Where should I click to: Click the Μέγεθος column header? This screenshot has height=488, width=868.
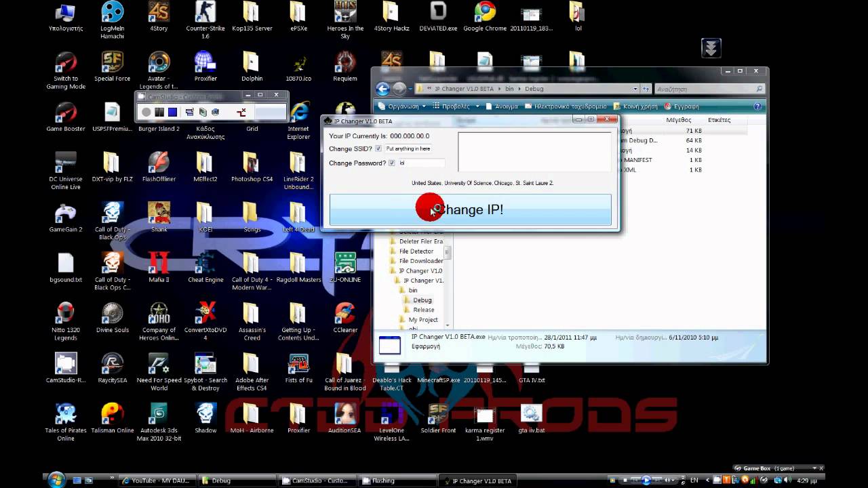(x=678, y=120)
